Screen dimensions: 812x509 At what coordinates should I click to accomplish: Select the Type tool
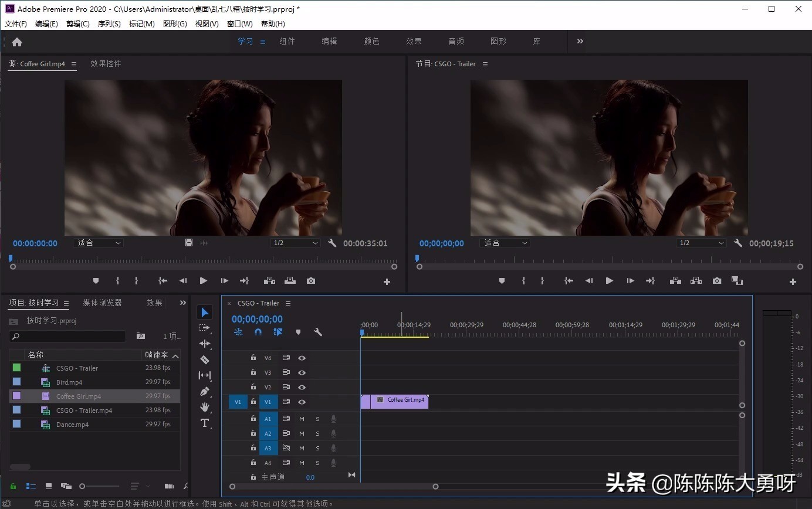click(205, 423)
